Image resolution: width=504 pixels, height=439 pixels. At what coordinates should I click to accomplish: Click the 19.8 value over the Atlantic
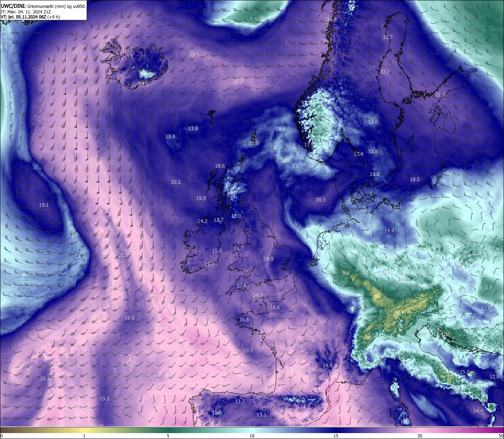130,318
